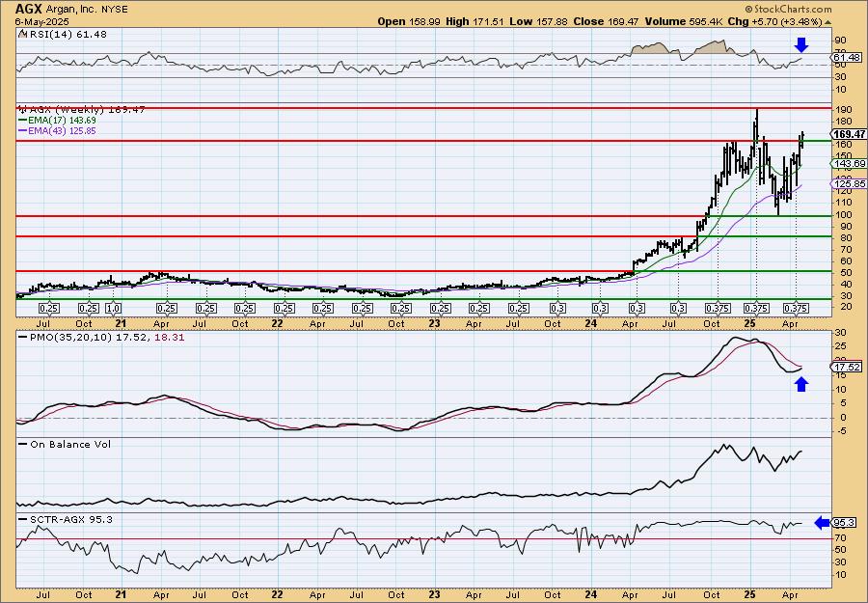Click the AGX (Weekly) price panel label
The height and width of the screenshot is (603, 868).
click(87, 110)
